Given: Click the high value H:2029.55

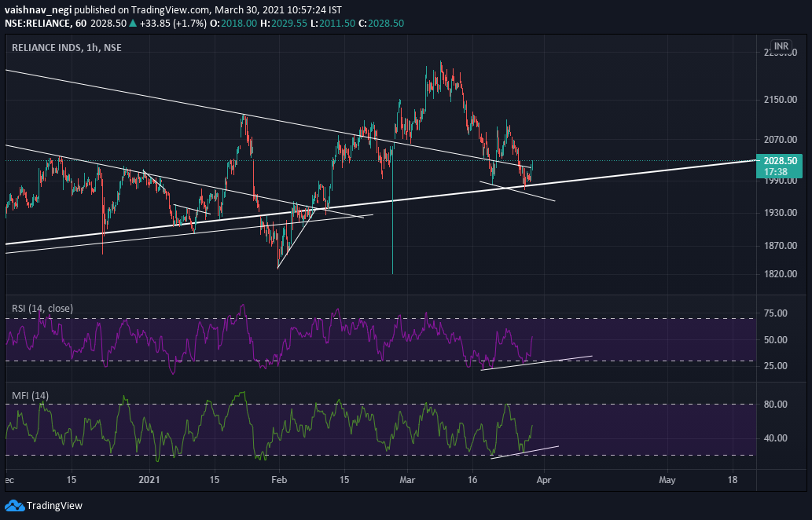Looking at the screenshot, I should click(284, 24).
